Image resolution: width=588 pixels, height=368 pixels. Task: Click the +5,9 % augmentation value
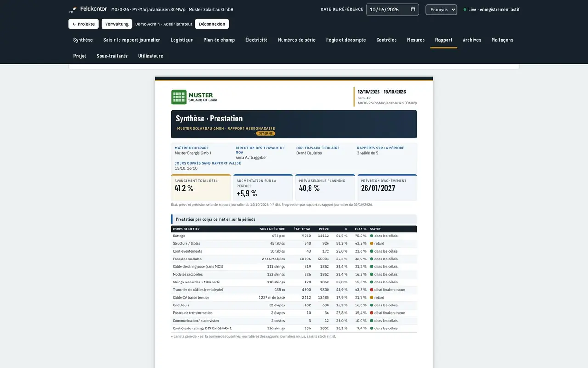pyautogui.click(x=247, y=194)
